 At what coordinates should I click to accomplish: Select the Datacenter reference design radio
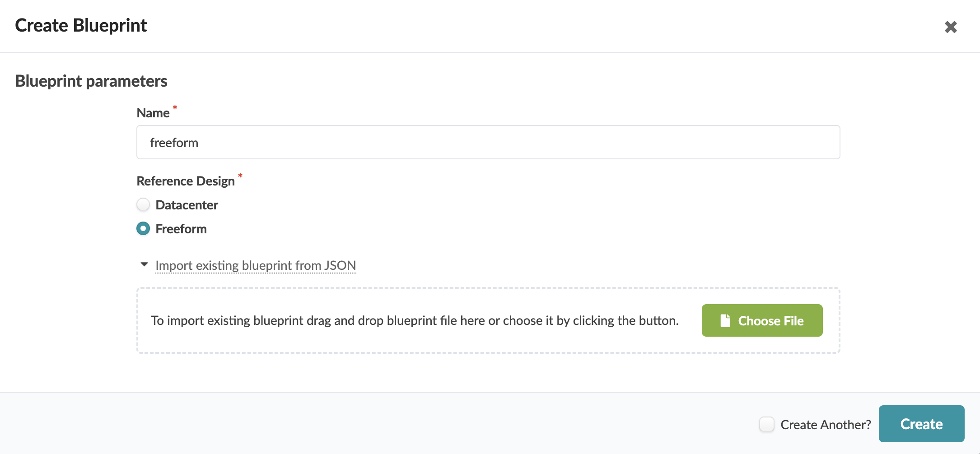coord(143,205)
